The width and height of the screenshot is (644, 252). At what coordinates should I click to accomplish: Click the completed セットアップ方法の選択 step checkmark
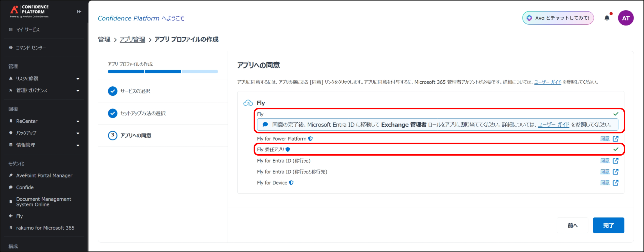tap(112, 113)
